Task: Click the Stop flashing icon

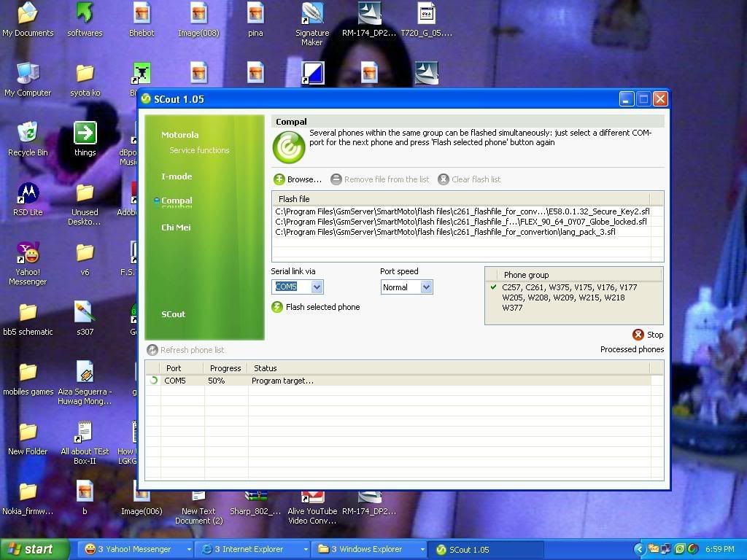Action: pyautogui.click(x=638, y=335)
